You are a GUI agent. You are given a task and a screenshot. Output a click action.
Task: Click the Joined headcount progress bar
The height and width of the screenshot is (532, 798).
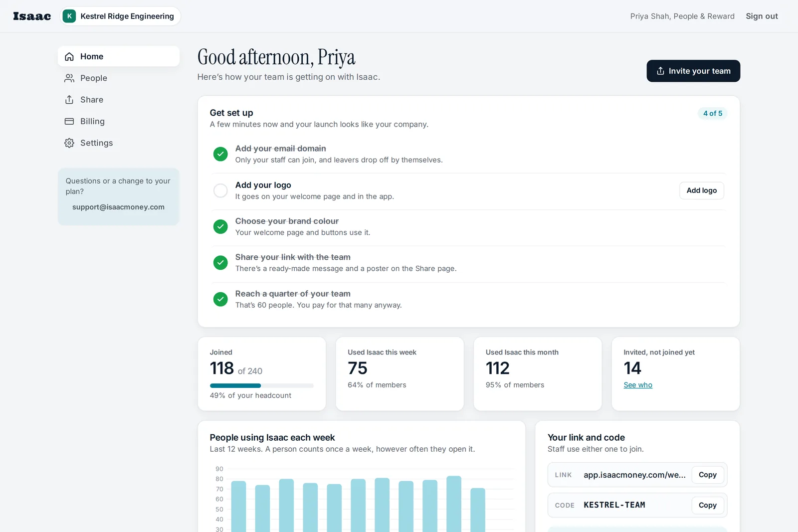[x=262, y=385]
